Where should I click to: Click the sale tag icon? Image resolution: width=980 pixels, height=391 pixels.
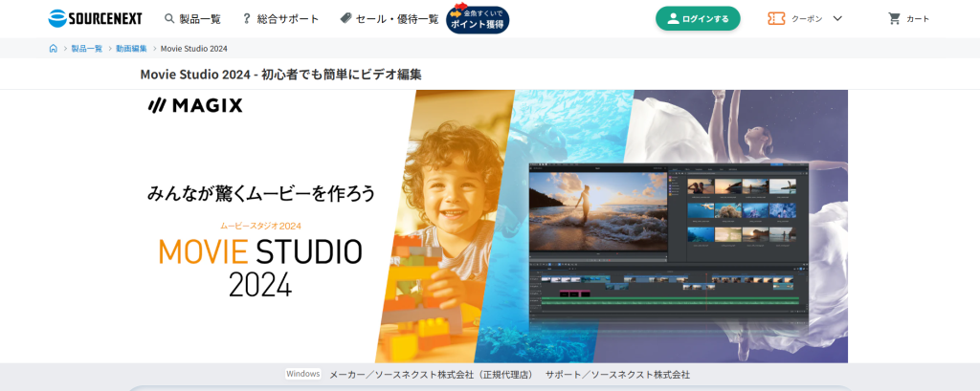[x=346, y=19]
